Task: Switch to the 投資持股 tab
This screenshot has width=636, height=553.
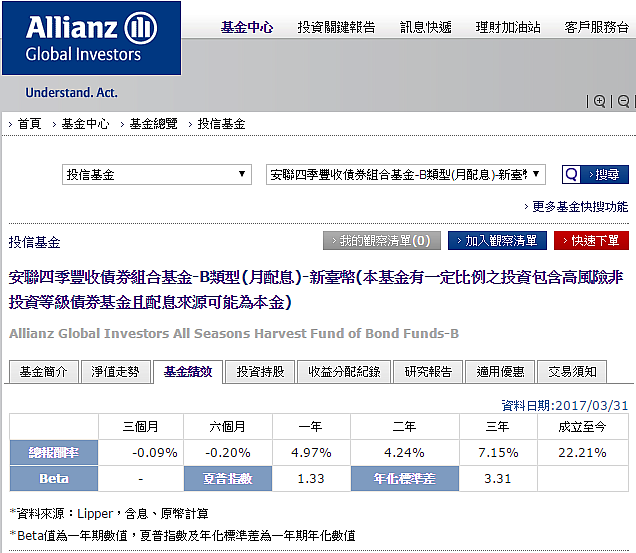Action: pyautogui.click(x=260, y=371)
